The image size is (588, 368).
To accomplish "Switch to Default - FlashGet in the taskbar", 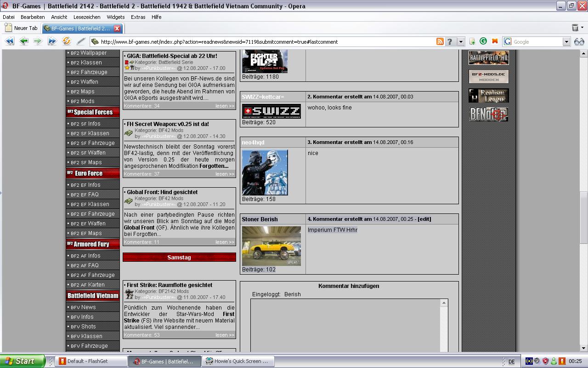I will pyautogui.click(x=91, y=361).
